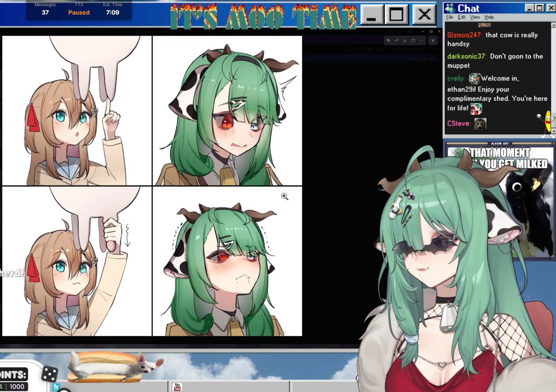This screenshot has height=392, width=556.
Task: Click the username darksonic37 in chat
Action: pos(466,56)
